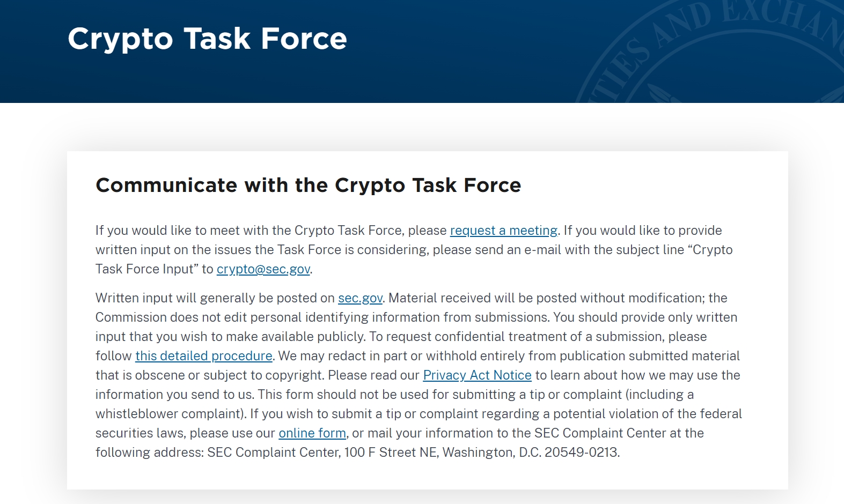The height and width of the screenshot is (504, 844).
Task: Click the 'Crypto Task Force' page title
Action: 208,39
